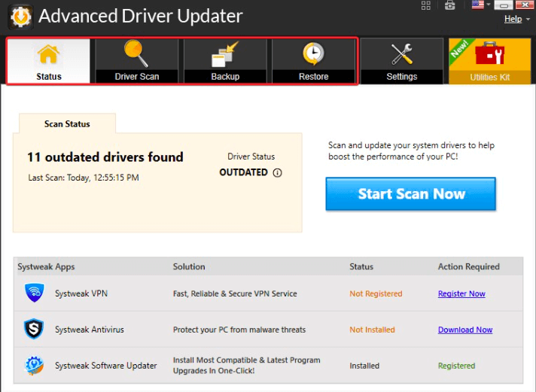Minimize the Advanced Driver Updater window
536x392 pixels.
click(504, 5)
